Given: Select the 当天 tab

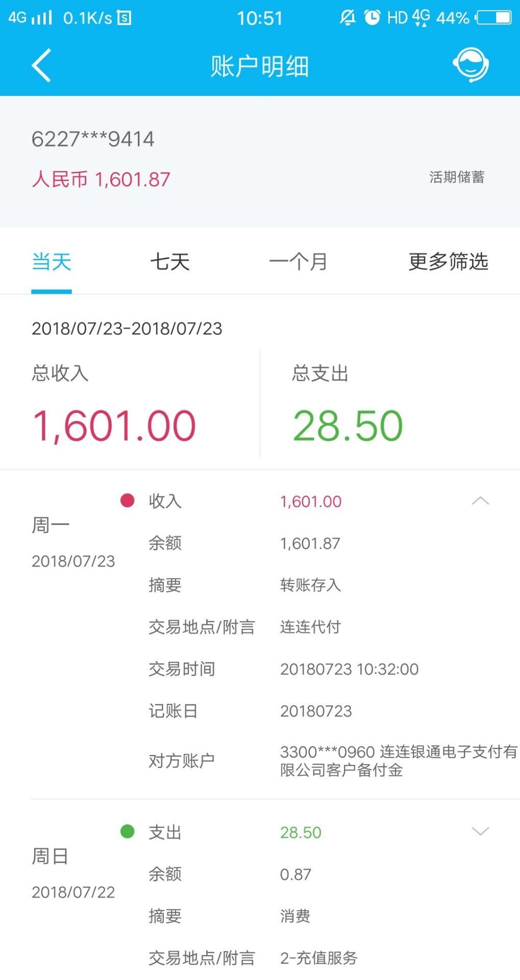Looking at the screenshot, I should [52, 262].
